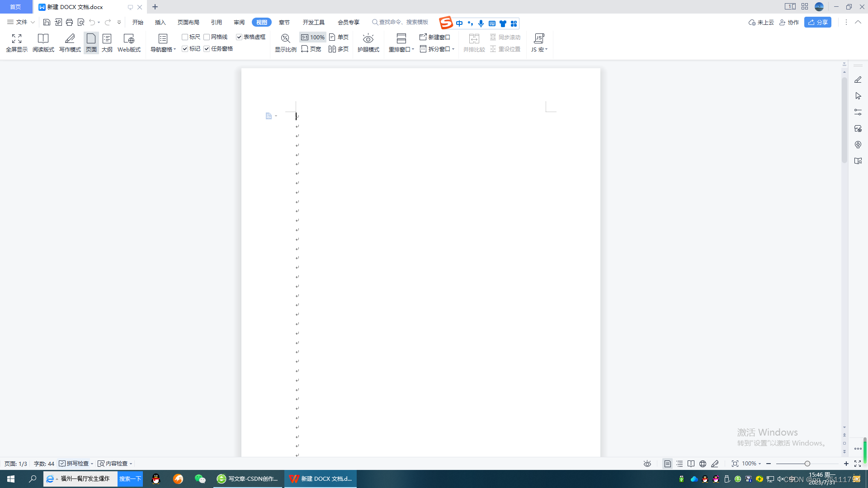The image size is (868, 488).
Task: Click the New Window button
Action: pyautogui.click(x=434, y=37)
